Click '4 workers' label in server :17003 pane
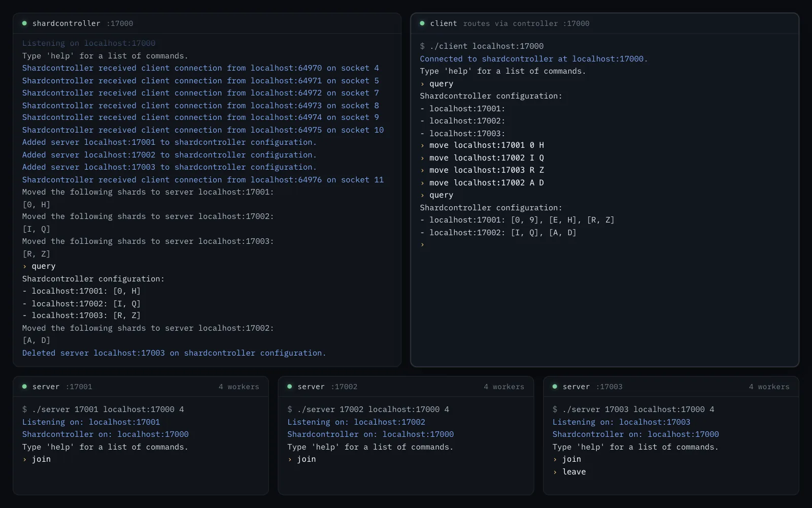The height and width of the screenshot is (508, 812). pyautogui.click(x=769, y=387)
